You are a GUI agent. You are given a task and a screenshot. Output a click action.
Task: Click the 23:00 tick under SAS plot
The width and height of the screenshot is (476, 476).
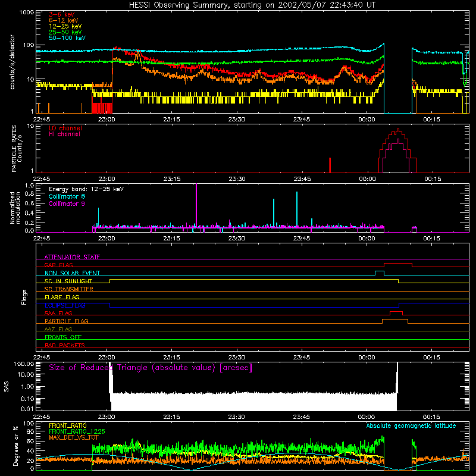tap(107, 417)
